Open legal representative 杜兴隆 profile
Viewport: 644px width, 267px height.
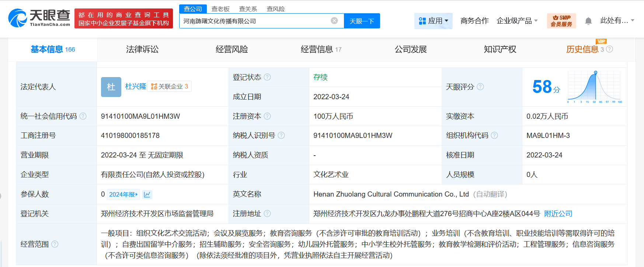point(136,86)
